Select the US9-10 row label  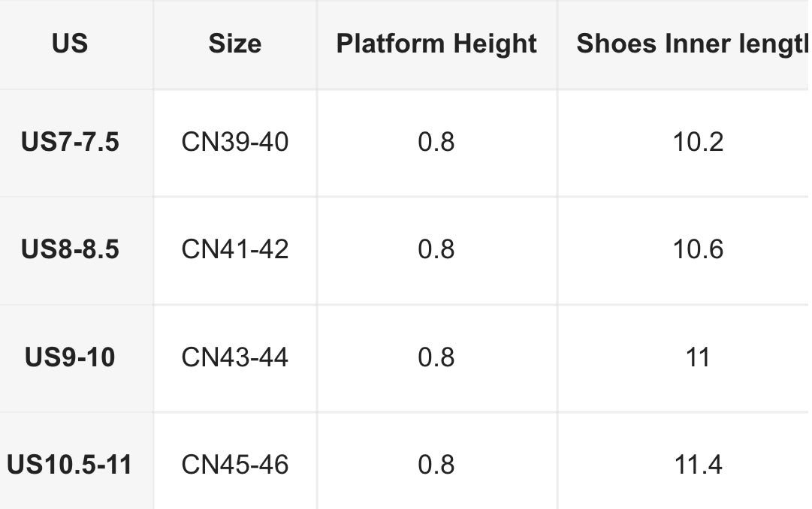(70, 357)
